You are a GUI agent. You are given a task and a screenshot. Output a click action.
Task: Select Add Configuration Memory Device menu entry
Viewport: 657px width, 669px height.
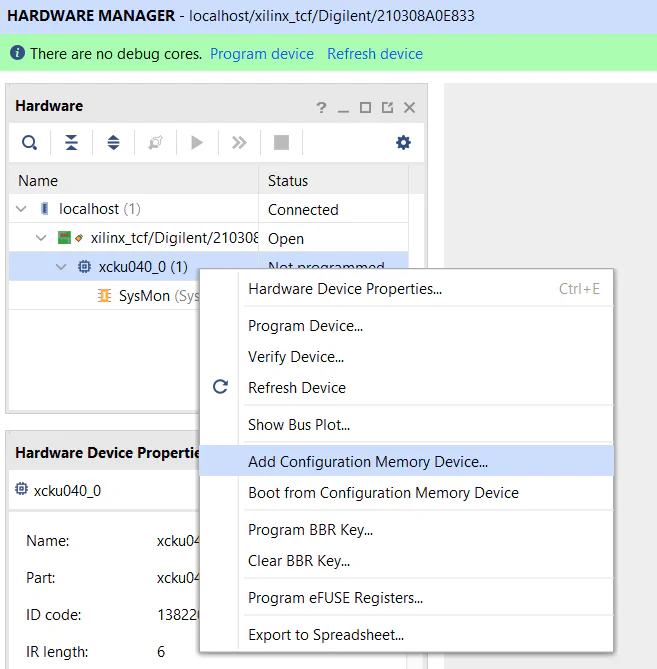click(x=367, y=462)
